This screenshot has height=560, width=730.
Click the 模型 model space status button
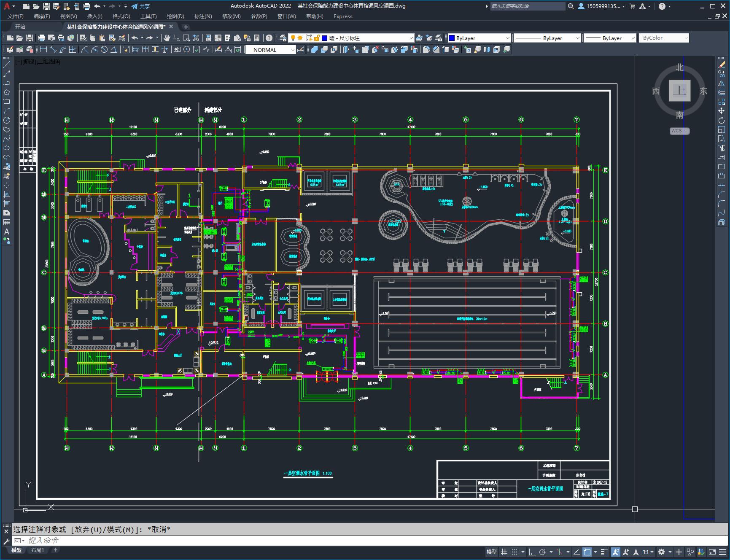pos(491,552)
